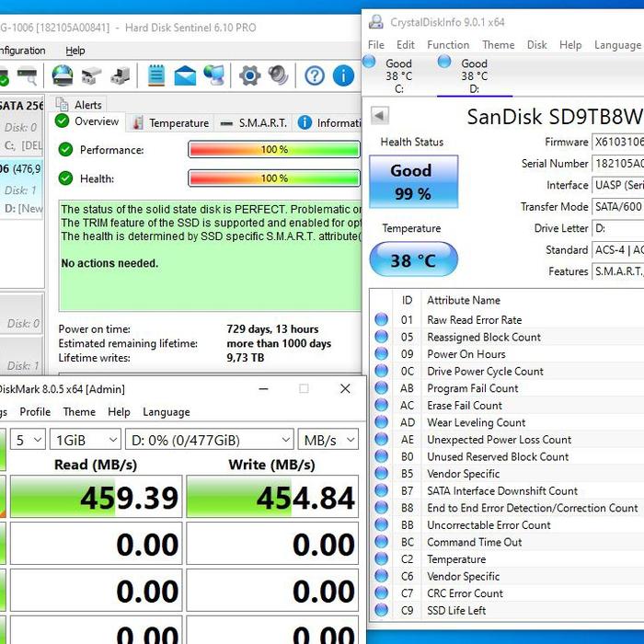
Task: Click the Reassigned Block Count attribute row
Action: 507,337
